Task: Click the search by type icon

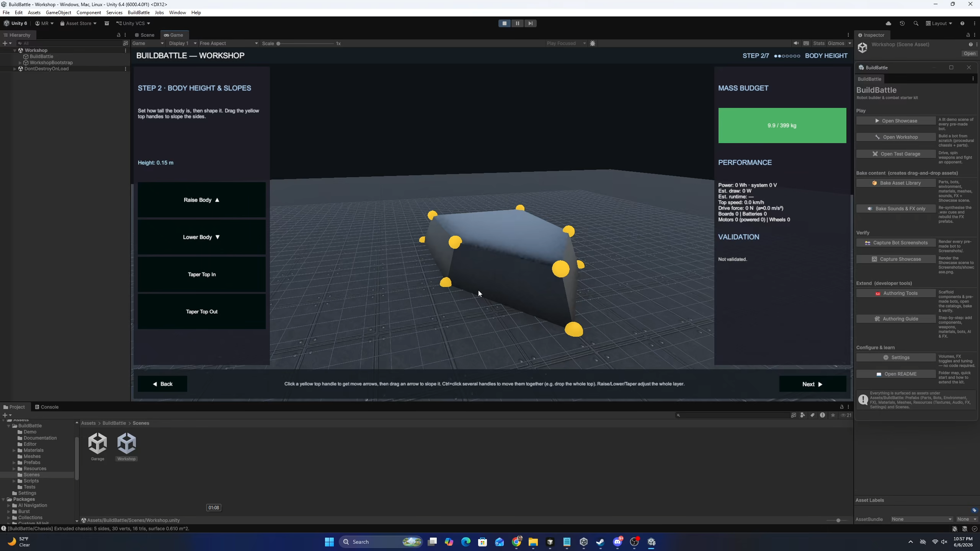Action: 802,415
